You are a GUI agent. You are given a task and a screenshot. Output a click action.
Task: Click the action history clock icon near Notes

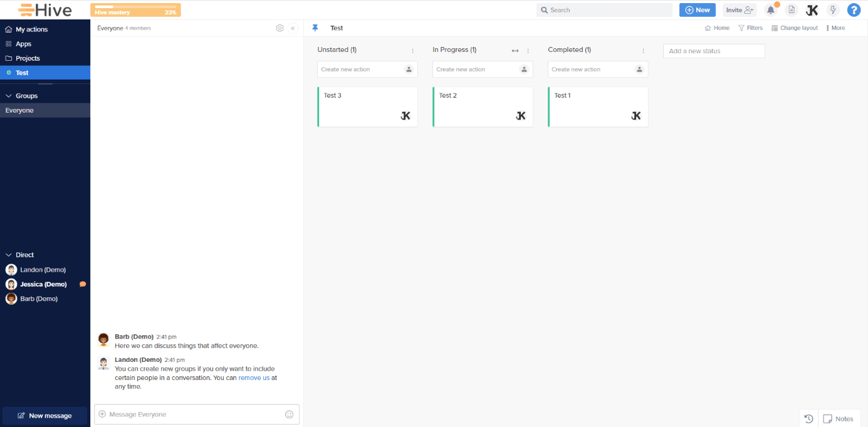click(808, 418)
